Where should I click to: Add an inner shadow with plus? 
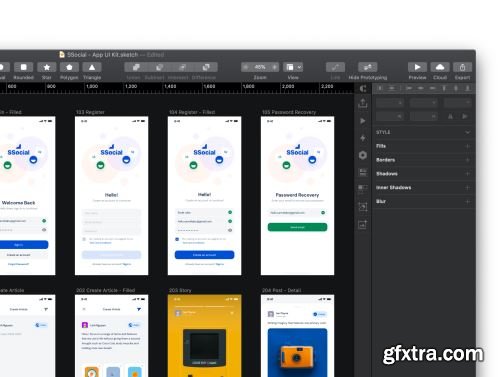point(467,188)
